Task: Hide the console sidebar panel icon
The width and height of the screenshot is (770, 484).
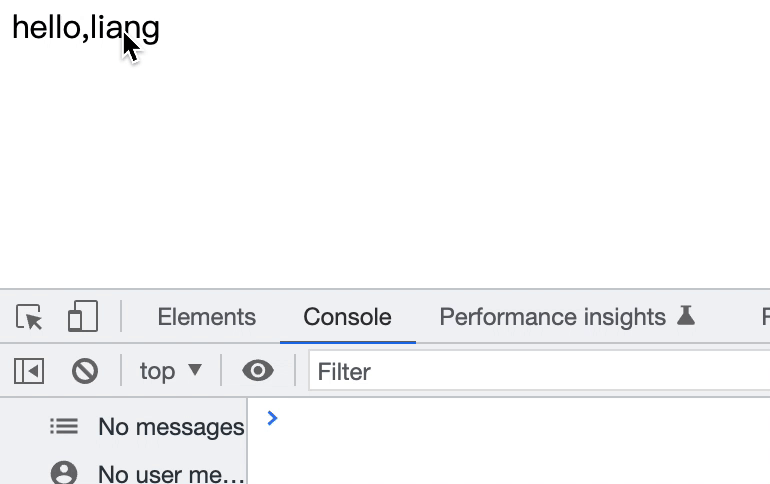Action: [29, 372]
